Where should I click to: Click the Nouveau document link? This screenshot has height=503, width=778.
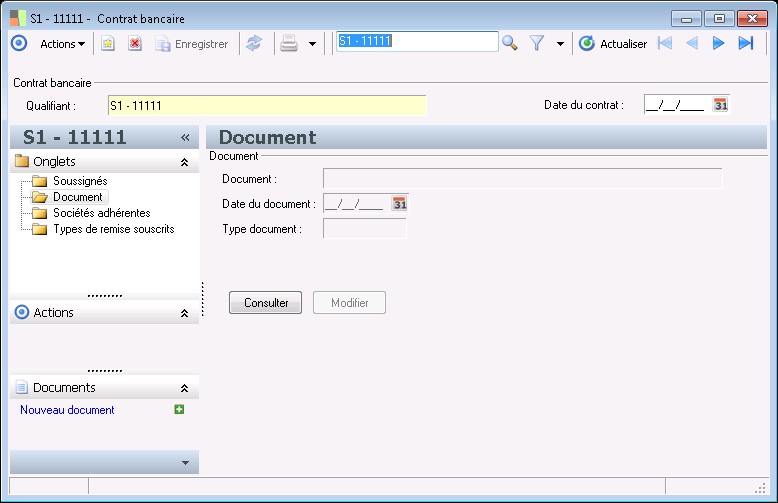tap(67, 410)
